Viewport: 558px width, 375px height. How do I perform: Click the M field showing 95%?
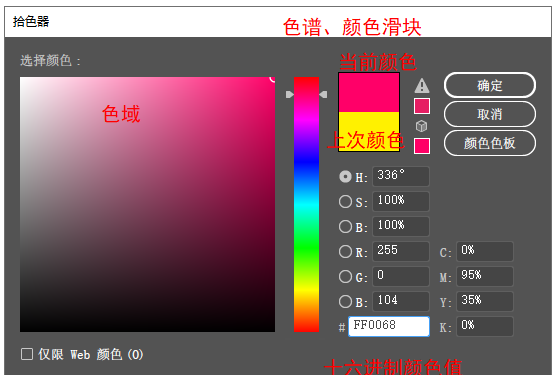click(x=485, y=276)
